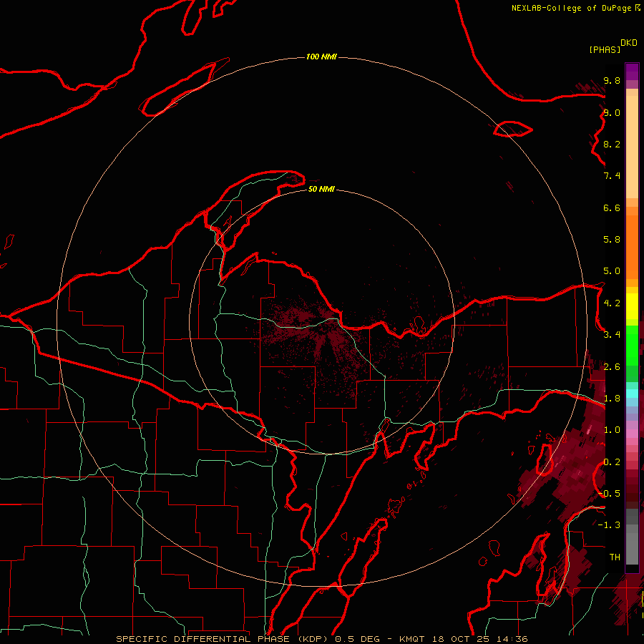644x644 pixels.
Task: Click the -1.3 scale value
Action: 609,525
